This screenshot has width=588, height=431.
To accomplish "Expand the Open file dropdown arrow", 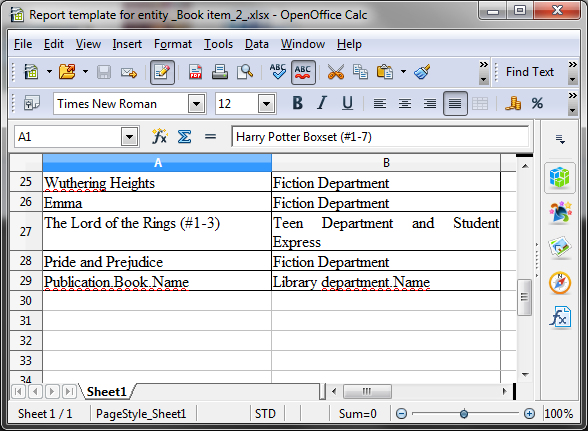I will tap(86, 71).
